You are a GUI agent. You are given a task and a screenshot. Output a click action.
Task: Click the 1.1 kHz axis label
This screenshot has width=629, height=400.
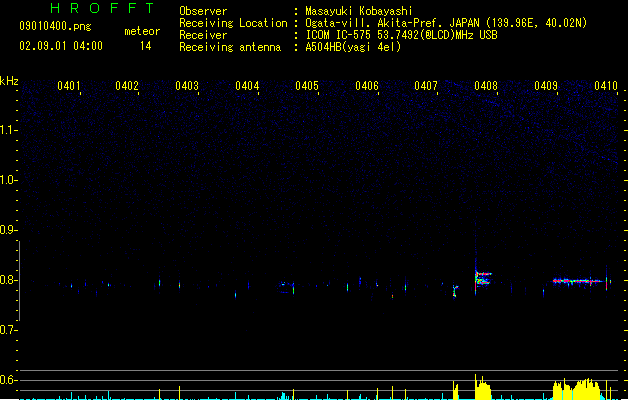coord(8,130)
